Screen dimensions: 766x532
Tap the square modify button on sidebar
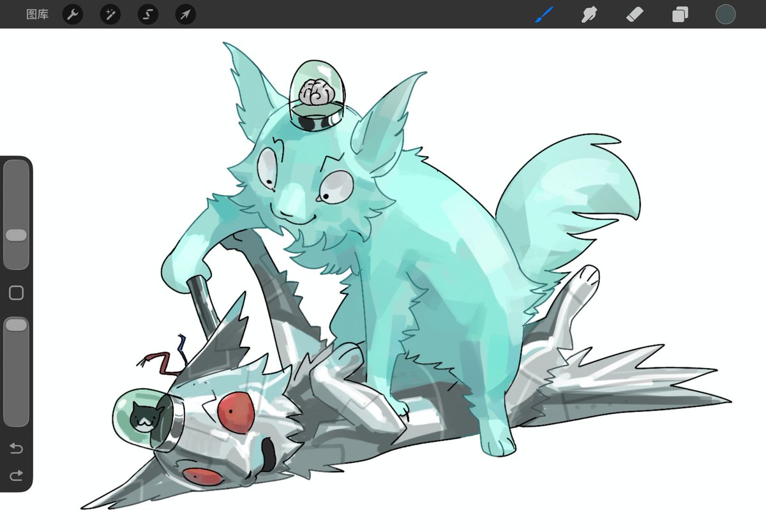tap(16, 293)
